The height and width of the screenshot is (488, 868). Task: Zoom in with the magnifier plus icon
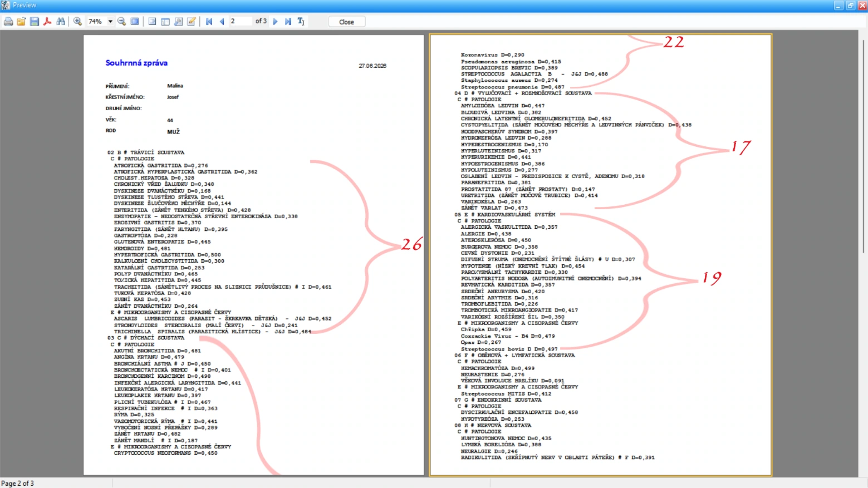(77, 22)
